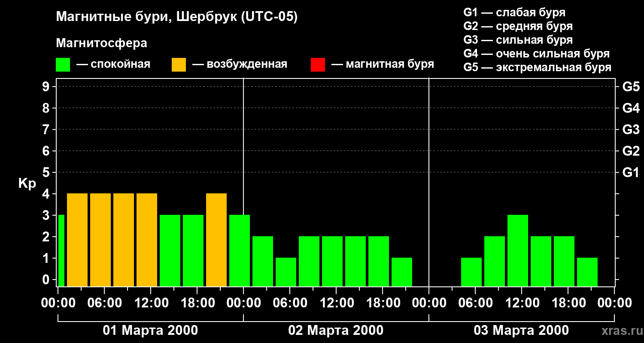644x343 pixels.
Task: Click the 'Kp' axis label
Action: pos(27,183)
